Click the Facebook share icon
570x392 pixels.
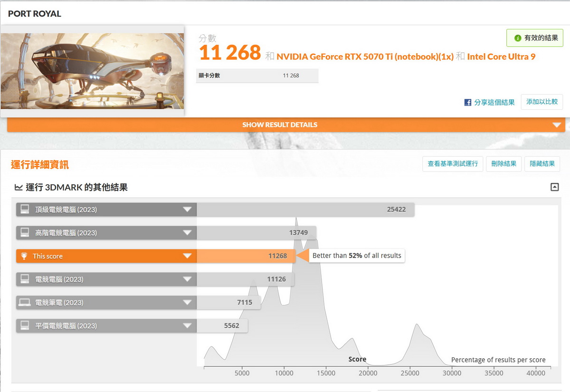click(468, 102)
